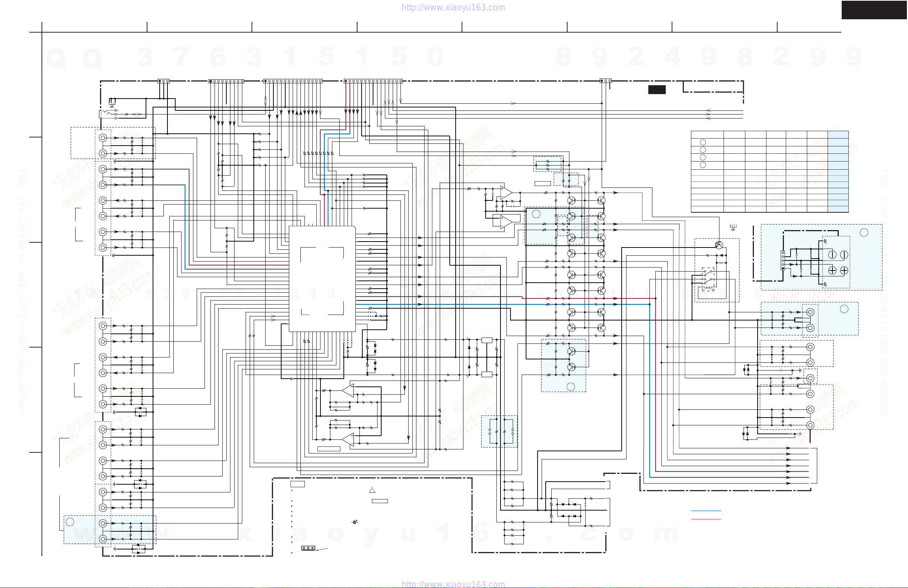Click the pink legend line

coord(706,519)
